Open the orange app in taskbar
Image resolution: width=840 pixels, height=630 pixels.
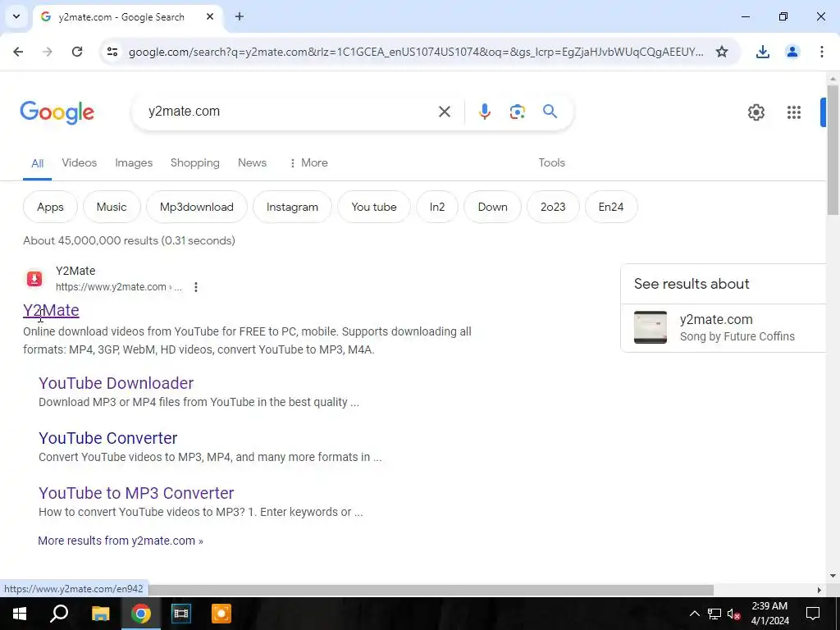point(221,614)
